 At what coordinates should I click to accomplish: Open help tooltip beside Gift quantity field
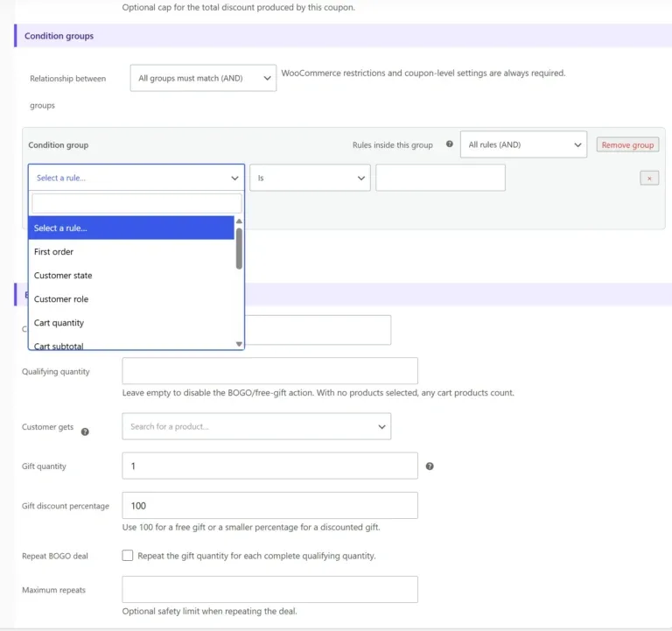(x=430, y=466)
